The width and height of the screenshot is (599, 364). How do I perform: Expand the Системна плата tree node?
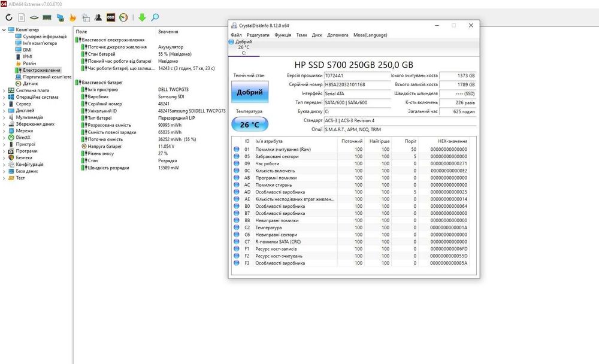(4, 90)
